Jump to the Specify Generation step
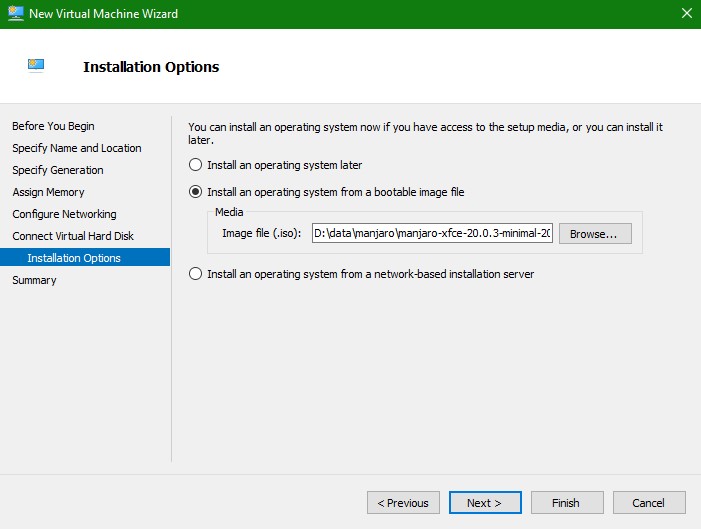This screenshot has height=529, width=701. pos(57,170)
